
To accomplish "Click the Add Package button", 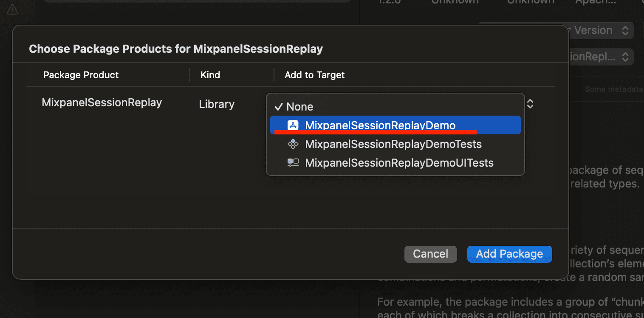I will click(509, 254).
